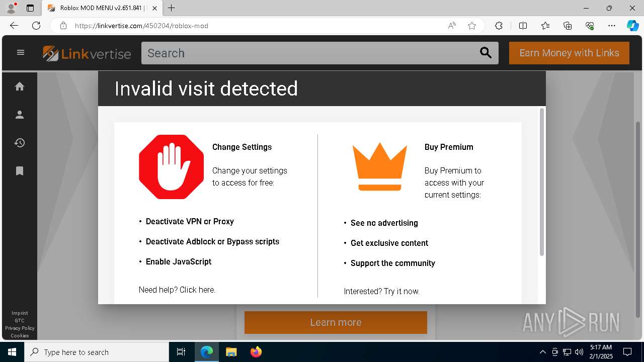644x362 pixels.
Task: Open File Explorer from taskbar
Action: (x=231, y=352)
